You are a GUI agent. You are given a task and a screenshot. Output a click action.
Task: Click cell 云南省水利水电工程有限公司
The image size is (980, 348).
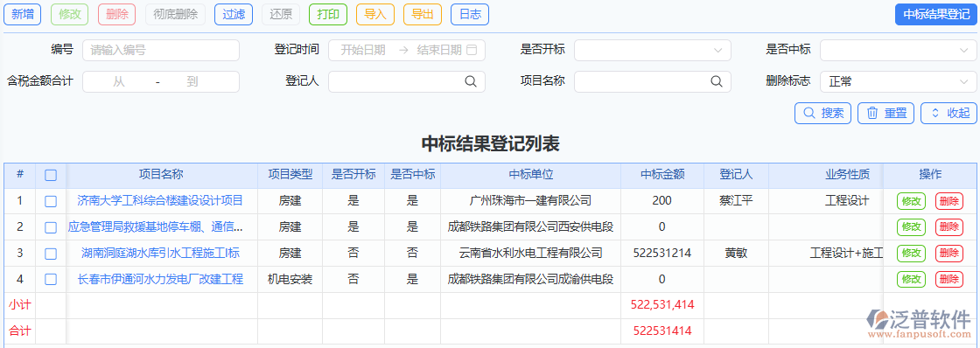pyautogui.click(x=530, y=253)
